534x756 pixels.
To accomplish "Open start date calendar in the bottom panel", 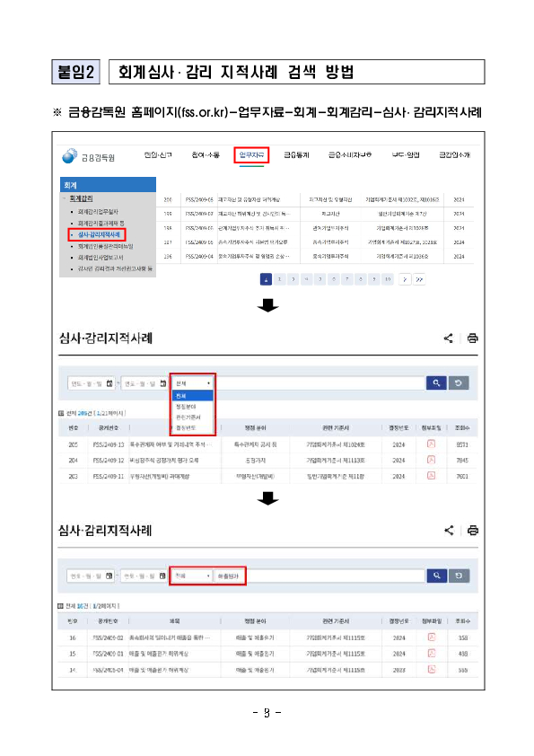I will 109,576.
